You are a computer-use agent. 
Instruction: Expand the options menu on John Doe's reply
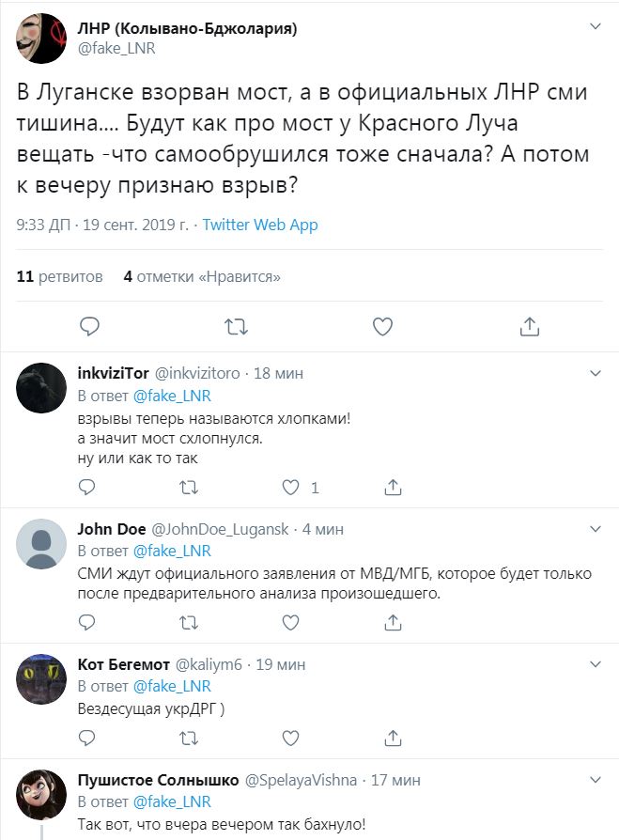click(x=594, y=528)
